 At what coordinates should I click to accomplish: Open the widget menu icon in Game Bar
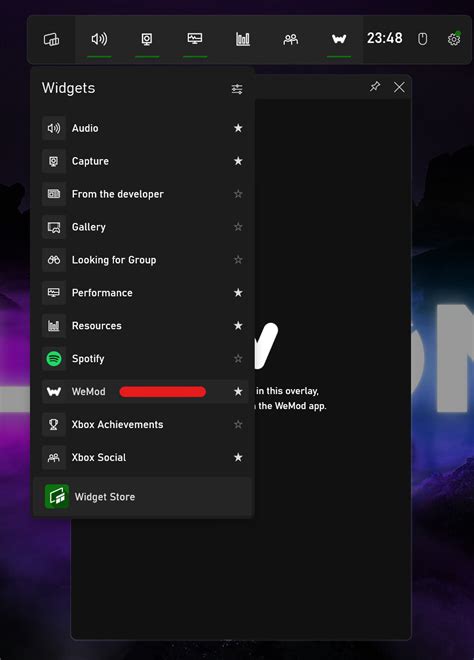click(51, 40)
